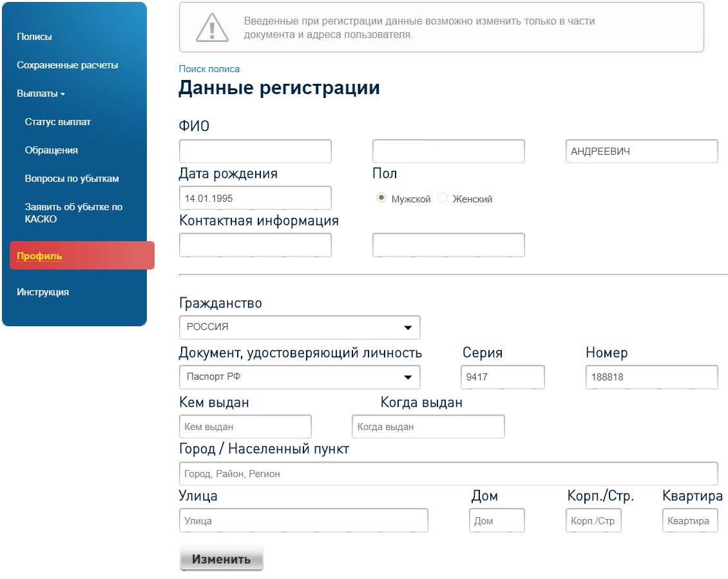Select the Мужской radio button
Screen dimensions: 728x579
click(381, 198)
